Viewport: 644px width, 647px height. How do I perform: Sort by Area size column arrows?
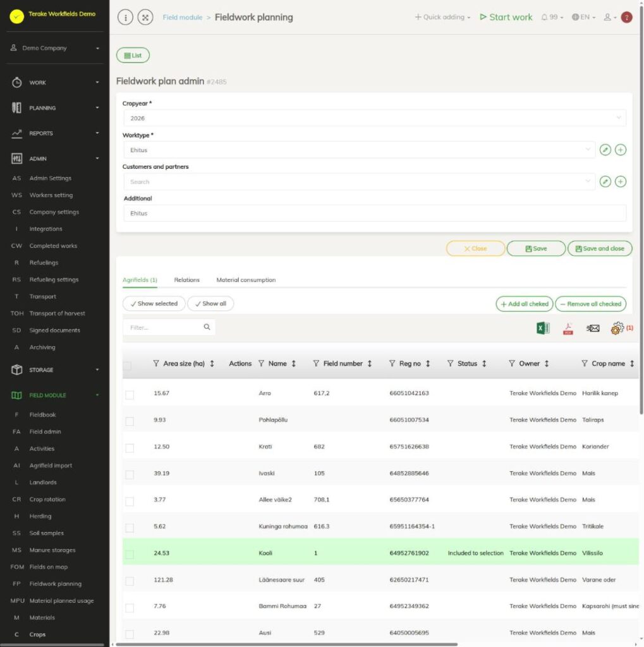pyautogui.click(x=212, y=363)
